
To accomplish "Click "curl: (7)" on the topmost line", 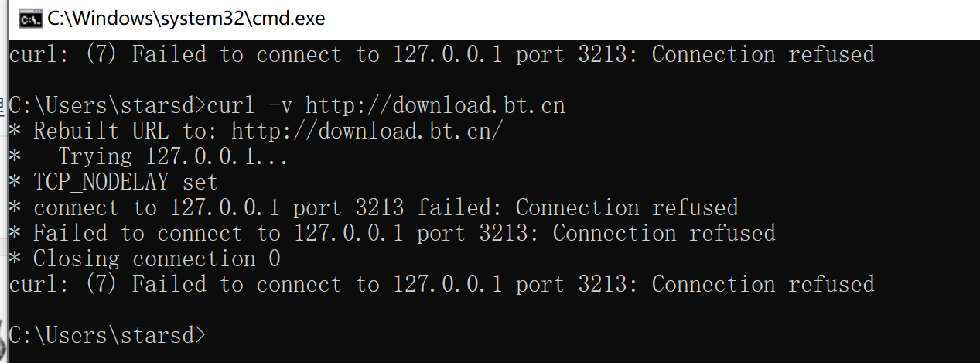I will [63, 54].
